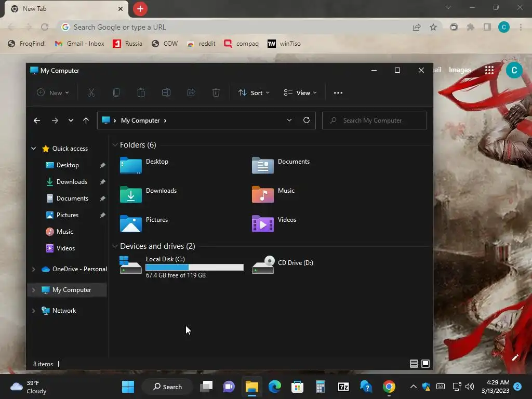Click the Delete trash icon in toolbar
The image size is (532, 399).
pyautogui.click(x=216, y=92)
